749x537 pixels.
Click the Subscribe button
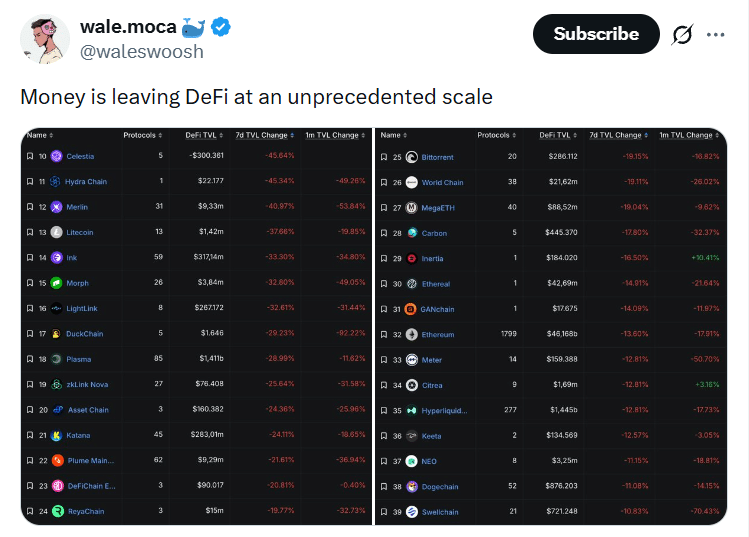point(596,34)
